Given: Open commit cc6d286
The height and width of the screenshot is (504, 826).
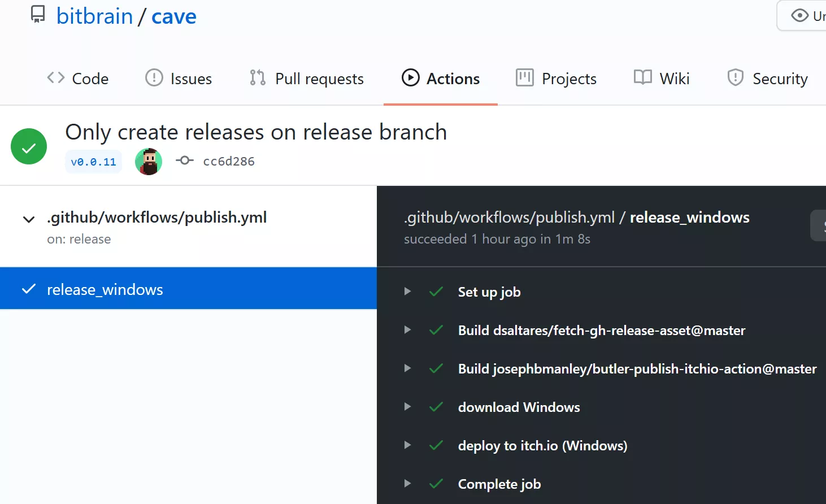Looking at the screenshot, I should coord(229,161).
